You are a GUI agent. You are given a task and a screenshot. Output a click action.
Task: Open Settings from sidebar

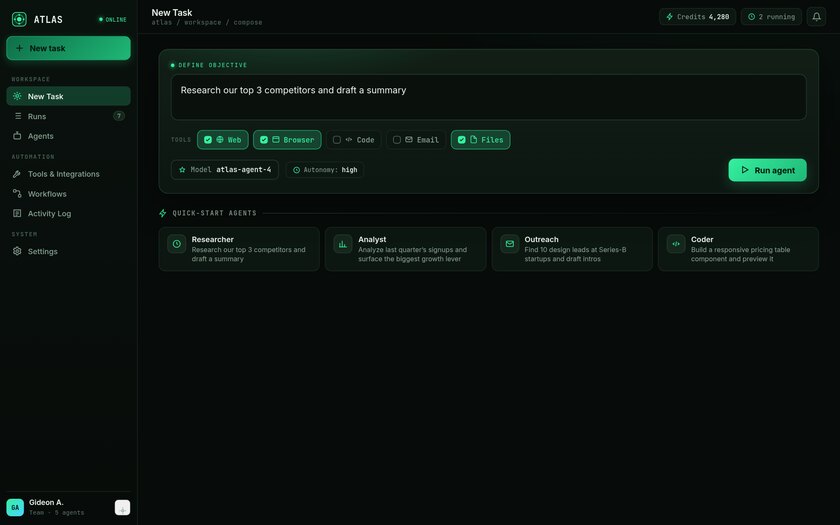click(x=68, y=251)
